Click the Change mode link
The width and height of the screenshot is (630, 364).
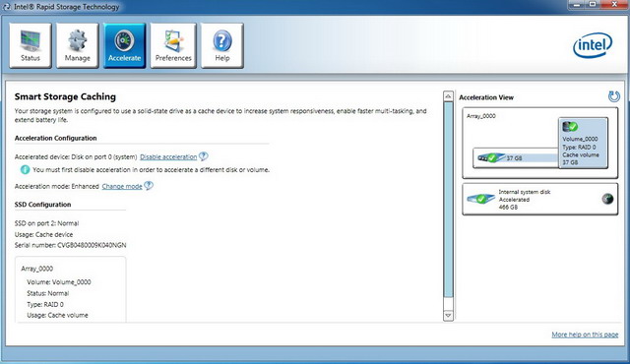click(122, 186)
